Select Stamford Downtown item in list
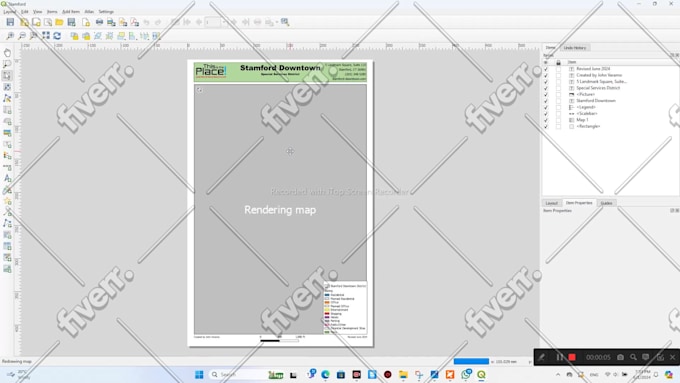The image size is (680, 383). point(596,101)
